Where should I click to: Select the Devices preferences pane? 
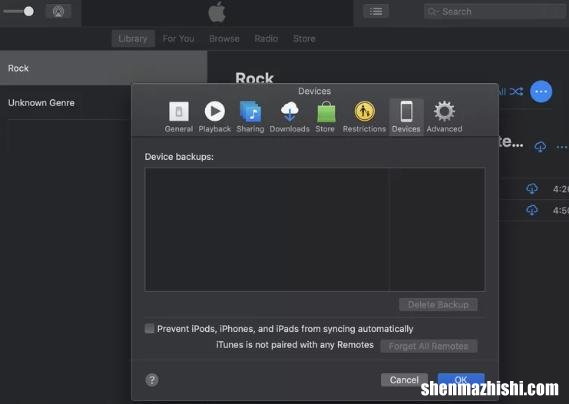pos(406,117)
